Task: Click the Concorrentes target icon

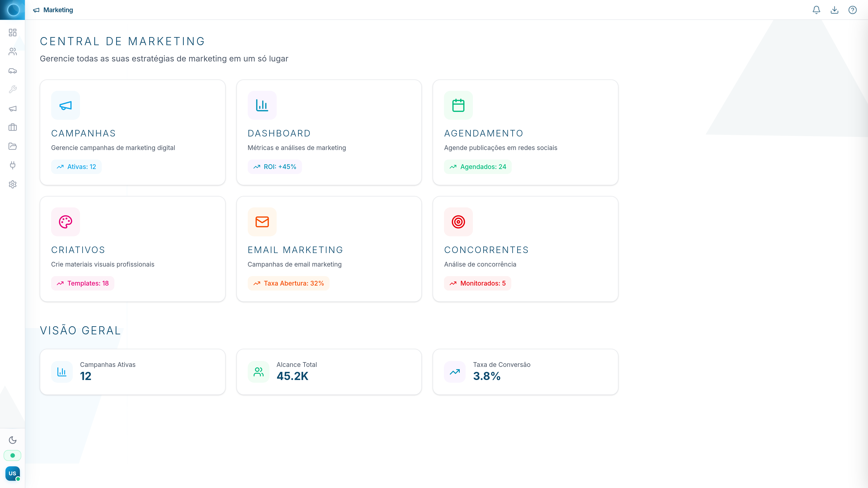Action: pos(458,222)
